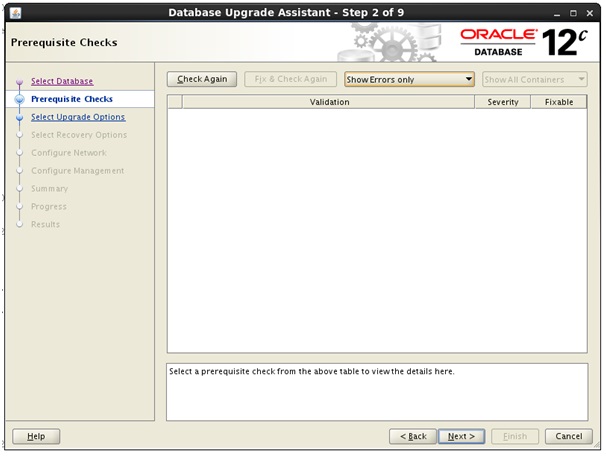Cancel the upgrade wizard
This screenshot has width=606, height=456.
(568, 436)
